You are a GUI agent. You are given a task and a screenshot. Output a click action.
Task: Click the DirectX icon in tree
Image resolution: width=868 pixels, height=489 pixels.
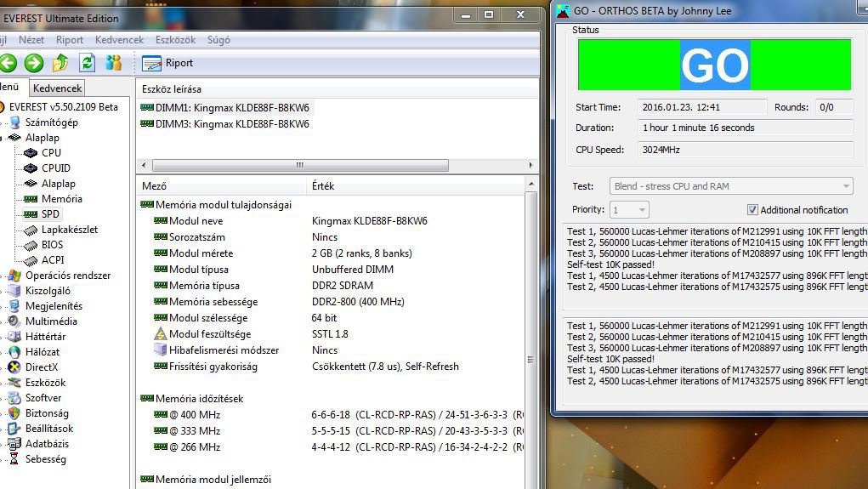pyautogui.click(x=15, y=367)
